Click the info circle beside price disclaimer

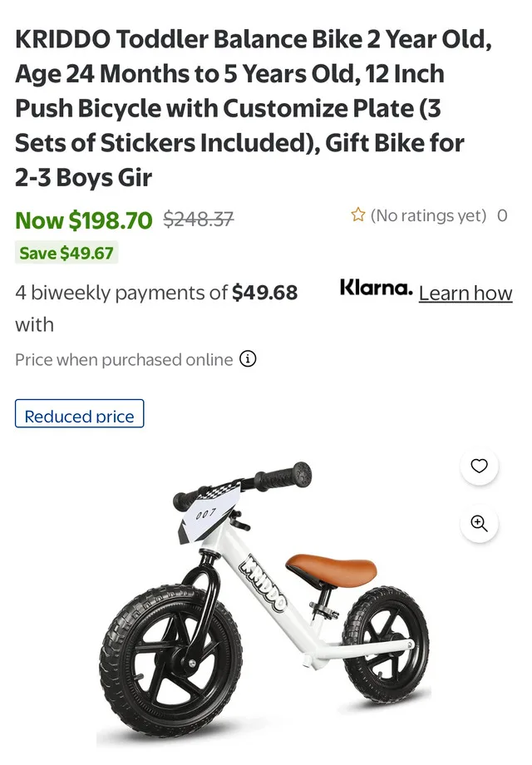click(248, 359)
